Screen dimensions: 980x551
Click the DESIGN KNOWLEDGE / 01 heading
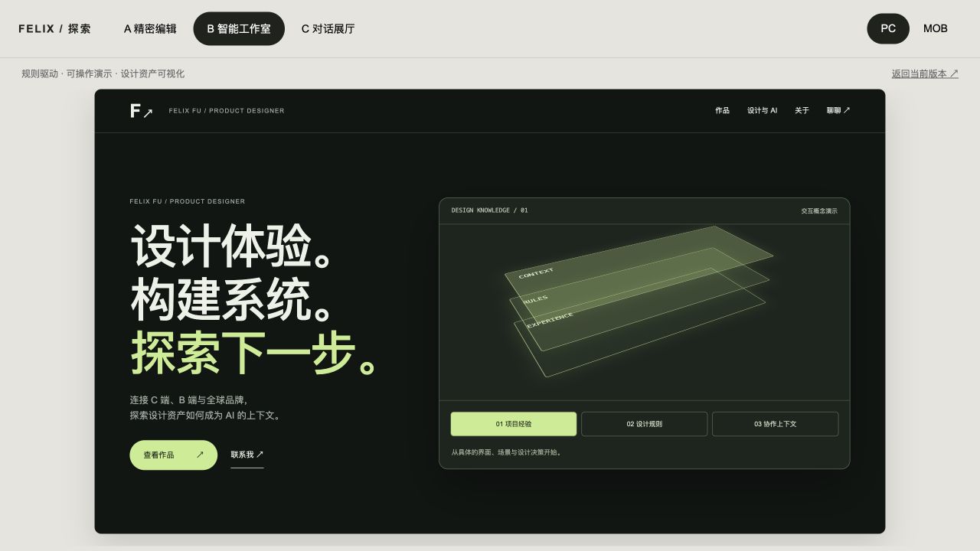[489, 210]
